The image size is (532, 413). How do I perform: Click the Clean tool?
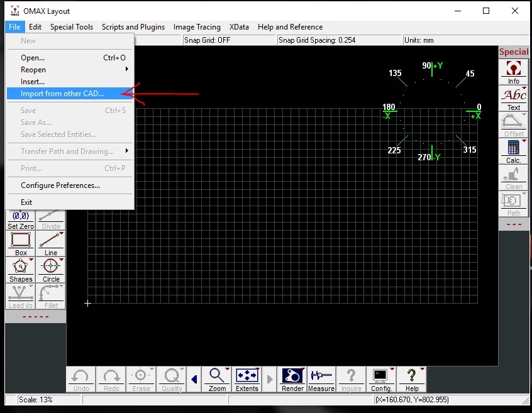click(513, 178)
